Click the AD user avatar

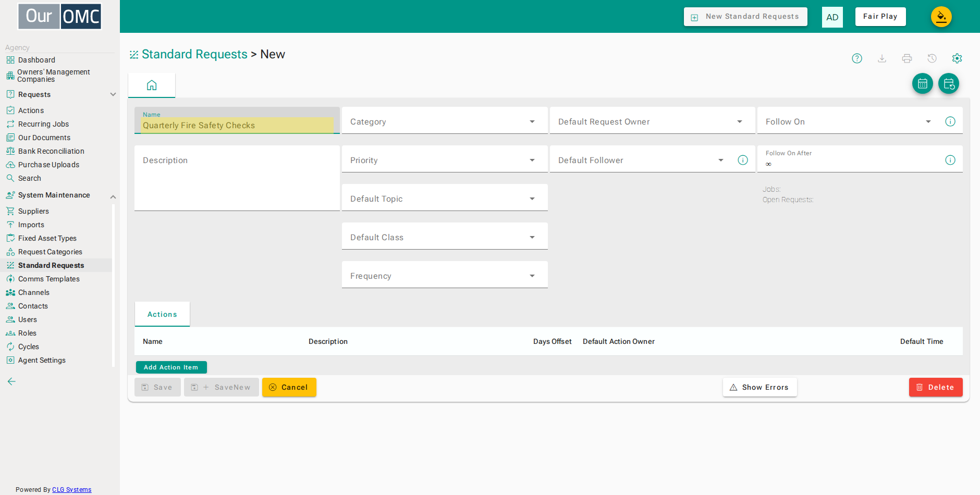pos(832,17)
